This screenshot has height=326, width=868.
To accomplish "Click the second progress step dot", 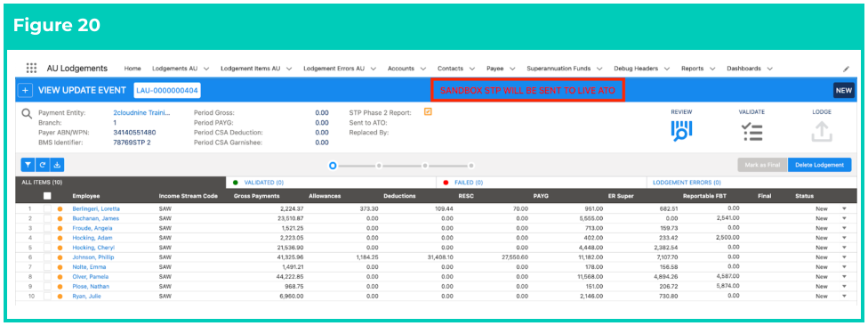I will click(379, 165).
